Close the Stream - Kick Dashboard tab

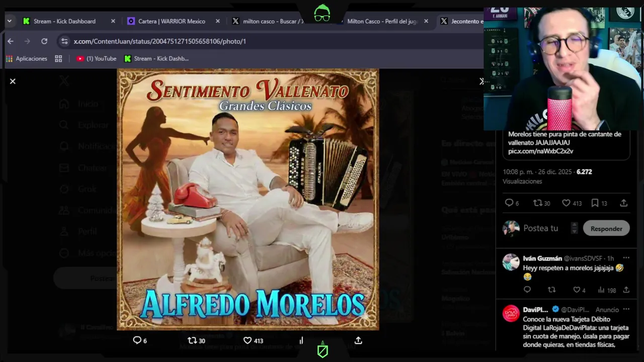point(113,21)
